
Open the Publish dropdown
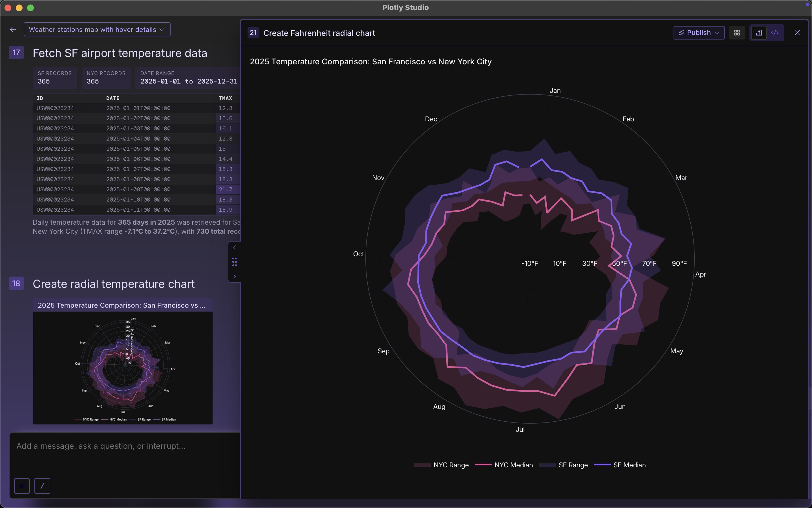pyautogui.click(x=699, y=32)
